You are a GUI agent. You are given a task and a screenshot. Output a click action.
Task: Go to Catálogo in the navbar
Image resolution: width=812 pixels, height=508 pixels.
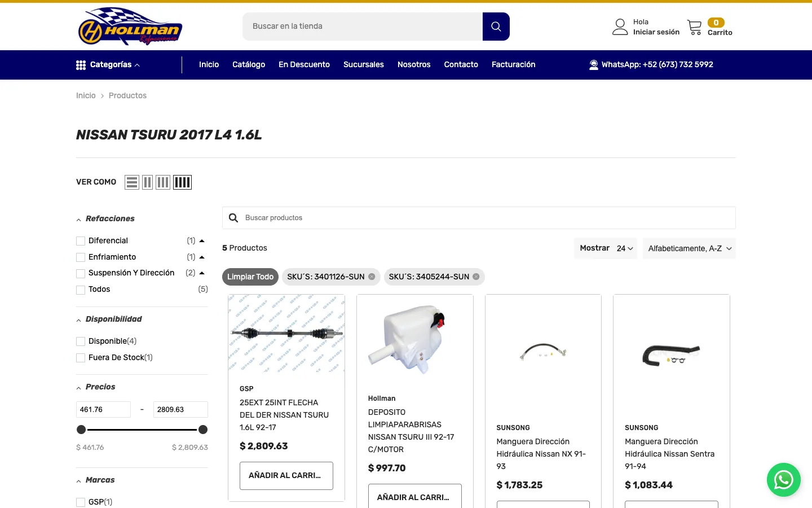[x=249, y=65]
